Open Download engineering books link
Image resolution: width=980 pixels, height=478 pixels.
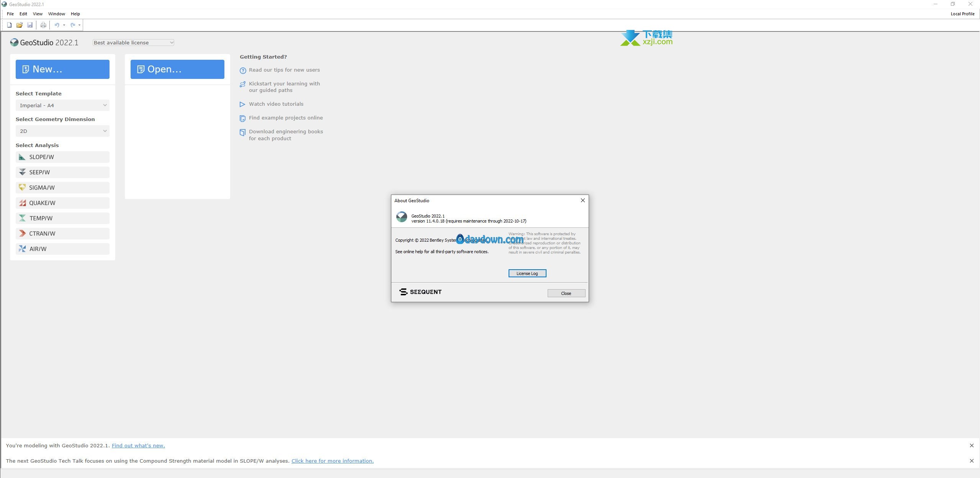tap(286, 135)
